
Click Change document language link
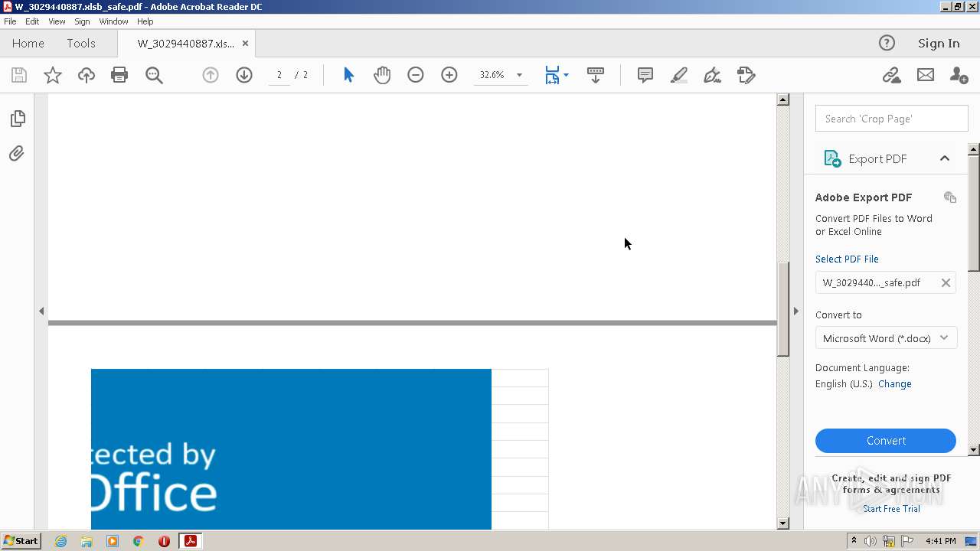[x=895, y=384]
